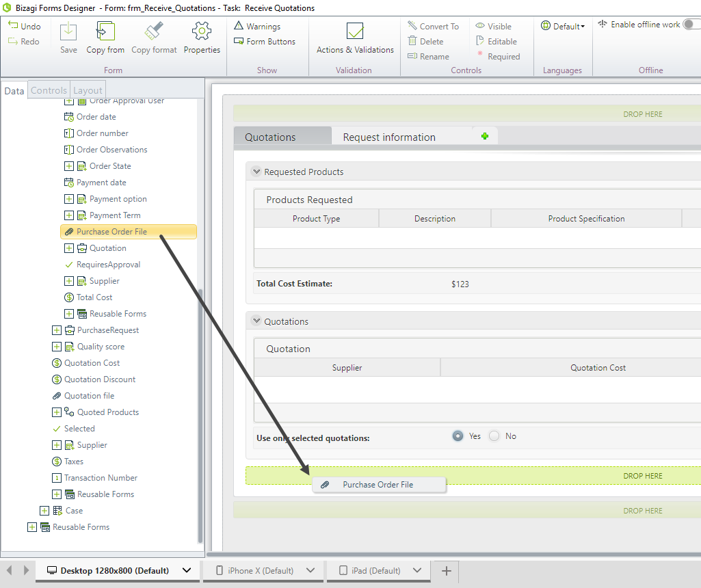Show Warnings in the Show group

(258, 27)
